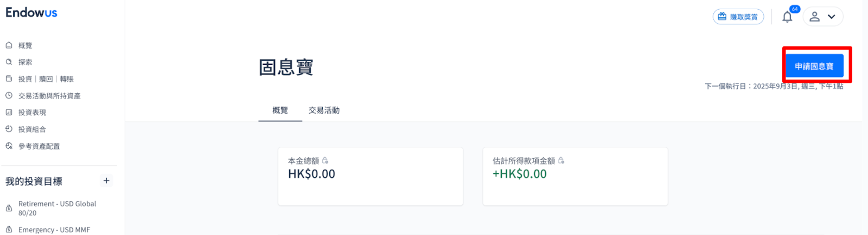Click the 概覽 home icon in sidebar
The height and width of the screenshot is (235, 868).
coord(9,45)
